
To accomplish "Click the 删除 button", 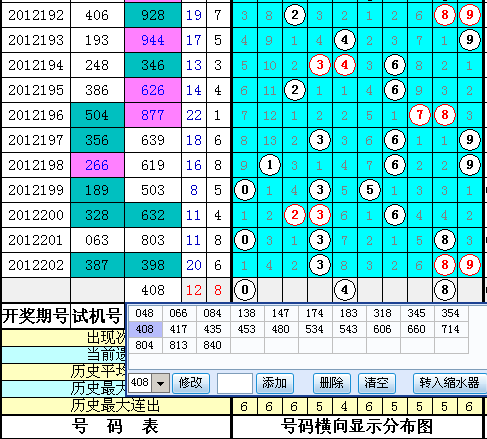I will 331,383.
